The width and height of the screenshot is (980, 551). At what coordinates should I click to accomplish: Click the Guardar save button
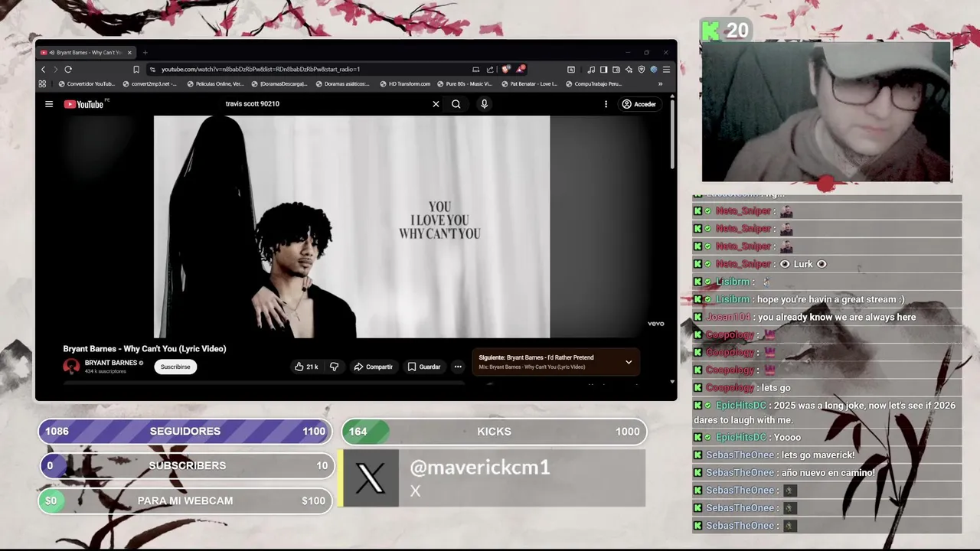424,367
